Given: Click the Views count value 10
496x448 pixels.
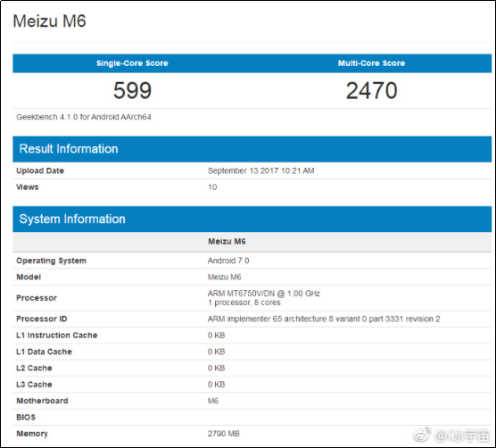Looking at the screenshot, I should coord(212,187).
